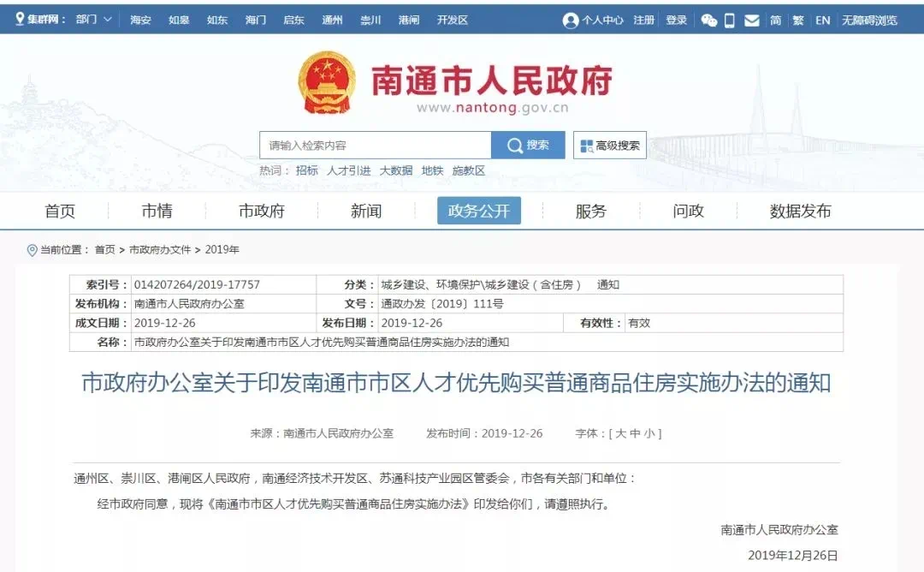Go to 首页 navigation tab
This screenshot has height=572, width=924.
(60, 211)
